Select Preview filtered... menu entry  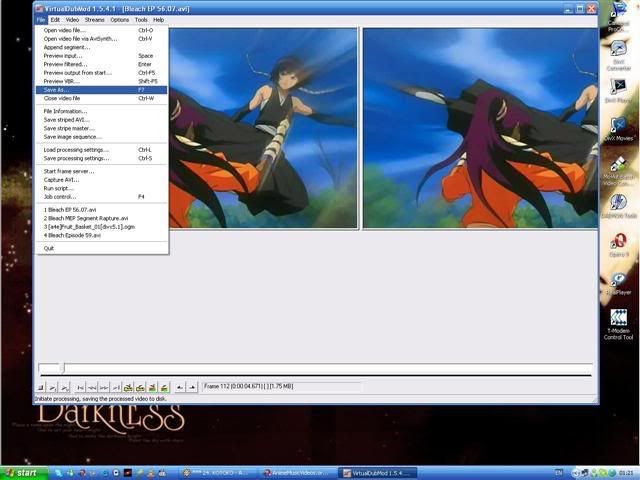(102, 64)
